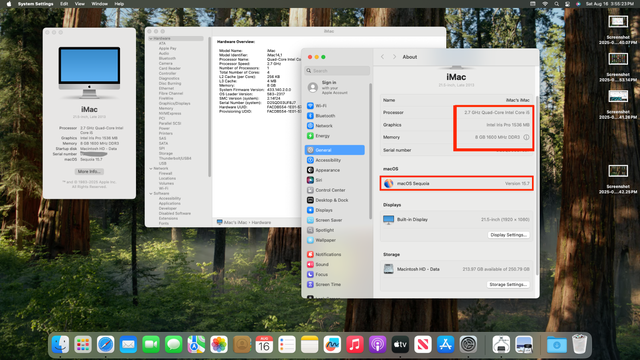Click More Info in About This Mac

(89, 171)
